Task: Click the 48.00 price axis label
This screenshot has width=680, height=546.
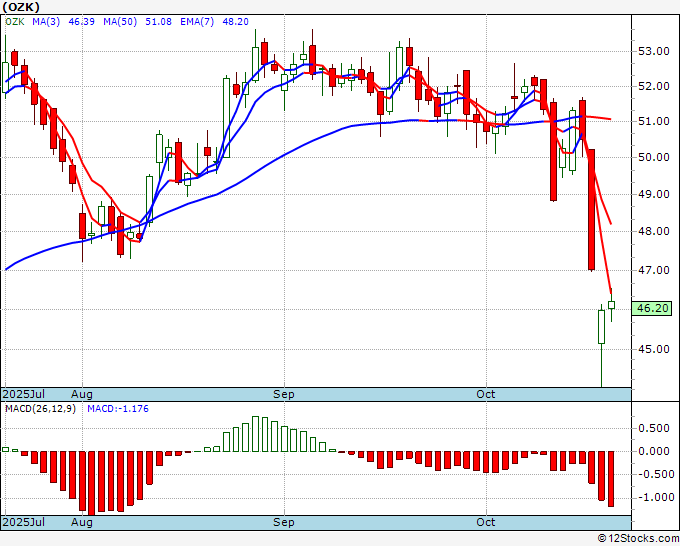Action: pos(654,231)
